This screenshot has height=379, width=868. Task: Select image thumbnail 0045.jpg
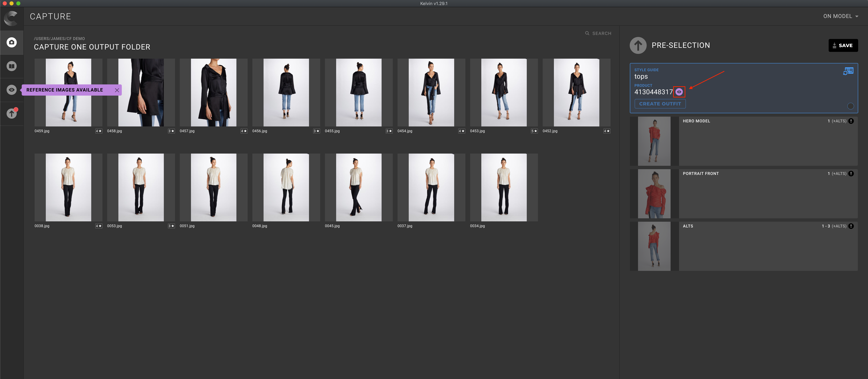[x=359, y=188]
